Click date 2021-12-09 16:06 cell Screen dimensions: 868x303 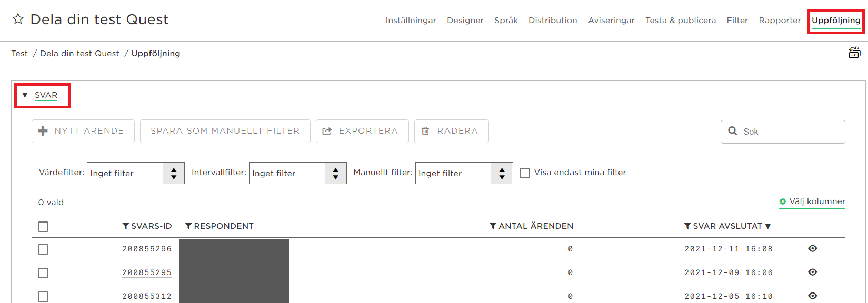(729, 273)
